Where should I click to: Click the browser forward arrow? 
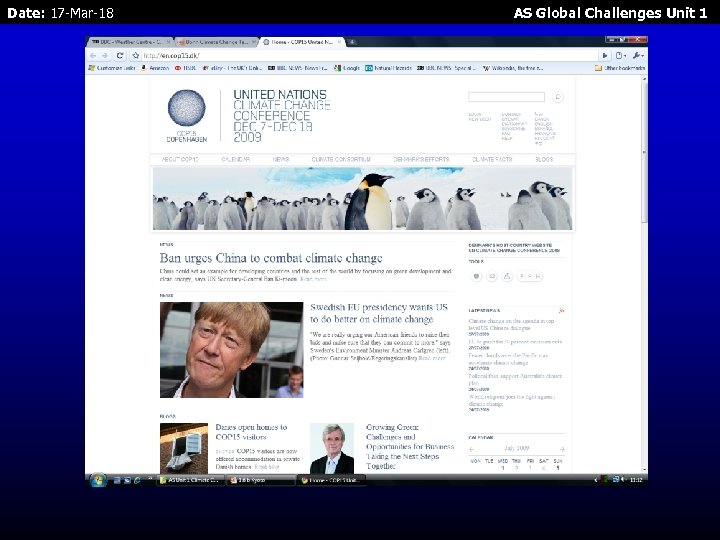[x=105, y=56]
